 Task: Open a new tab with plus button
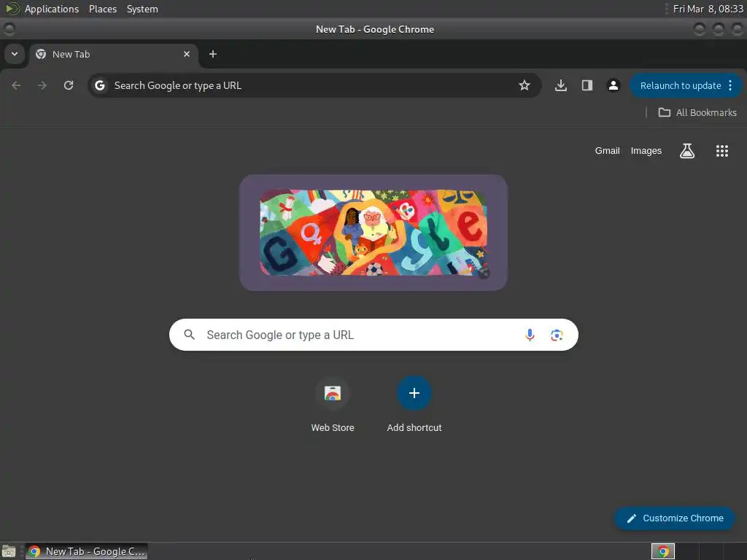pos(213,54)
